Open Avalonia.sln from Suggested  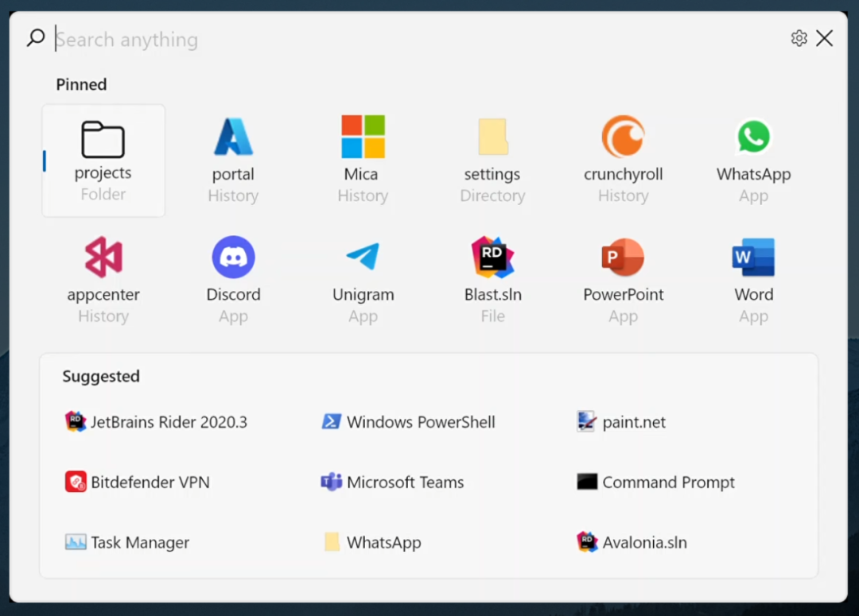pyautogui.click(x=632, y=542)
